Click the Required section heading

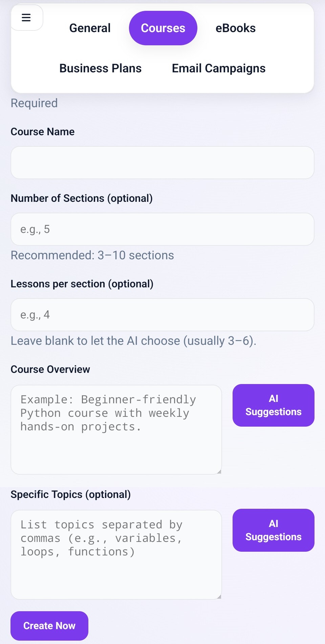[34, 103]
